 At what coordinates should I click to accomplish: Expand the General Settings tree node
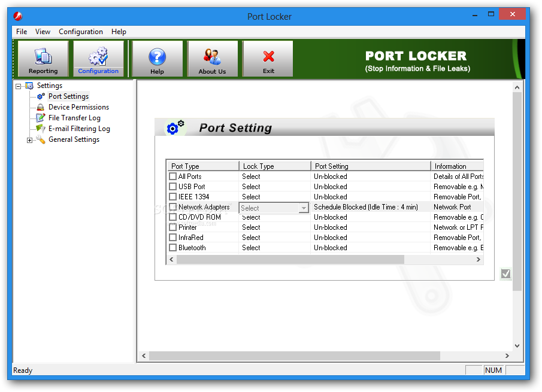click(x=30, y=139)
